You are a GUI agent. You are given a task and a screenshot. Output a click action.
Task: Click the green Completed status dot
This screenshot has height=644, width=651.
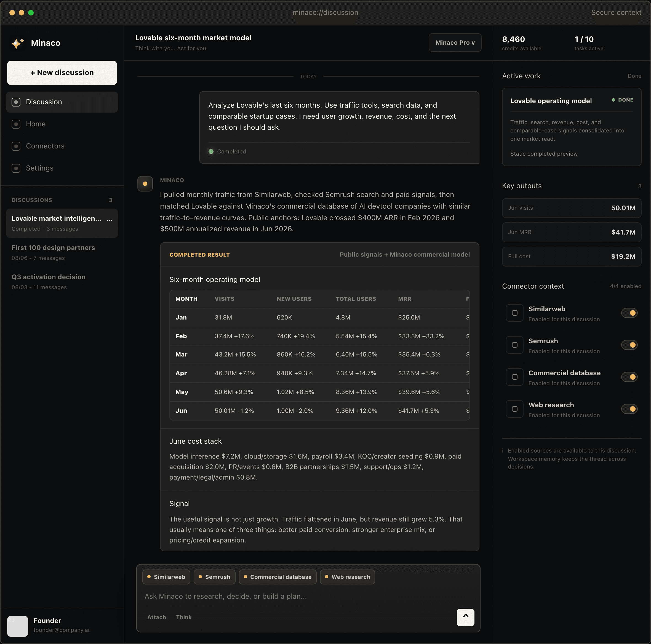pyautogui.click(x=211, y=152)
